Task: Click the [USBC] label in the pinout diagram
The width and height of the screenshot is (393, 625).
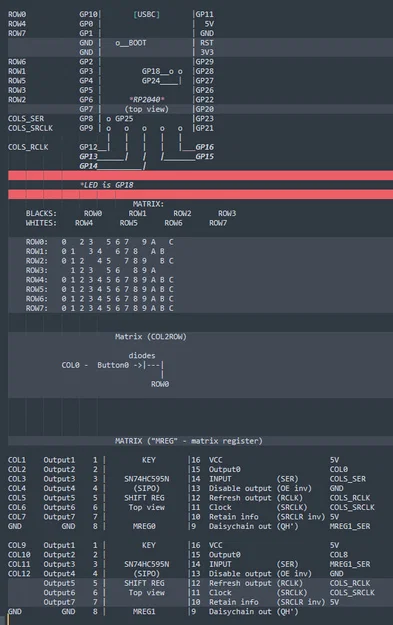Action: click(x=146, y=14)
